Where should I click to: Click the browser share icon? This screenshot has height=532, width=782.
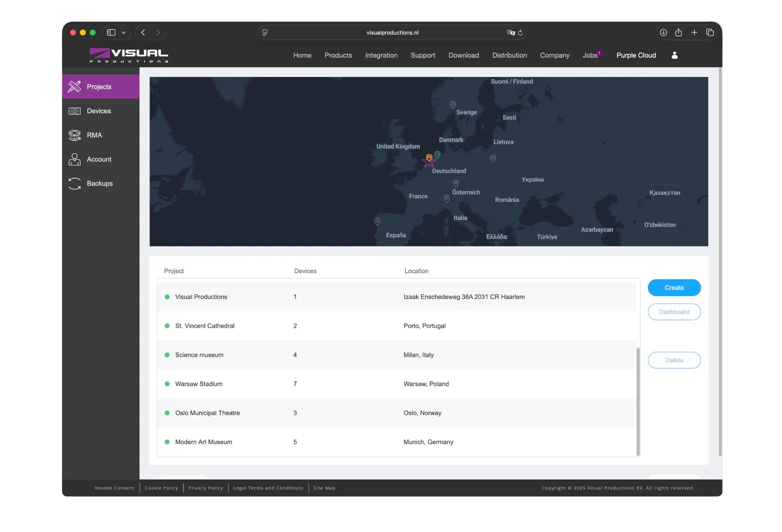click(678, 32)
